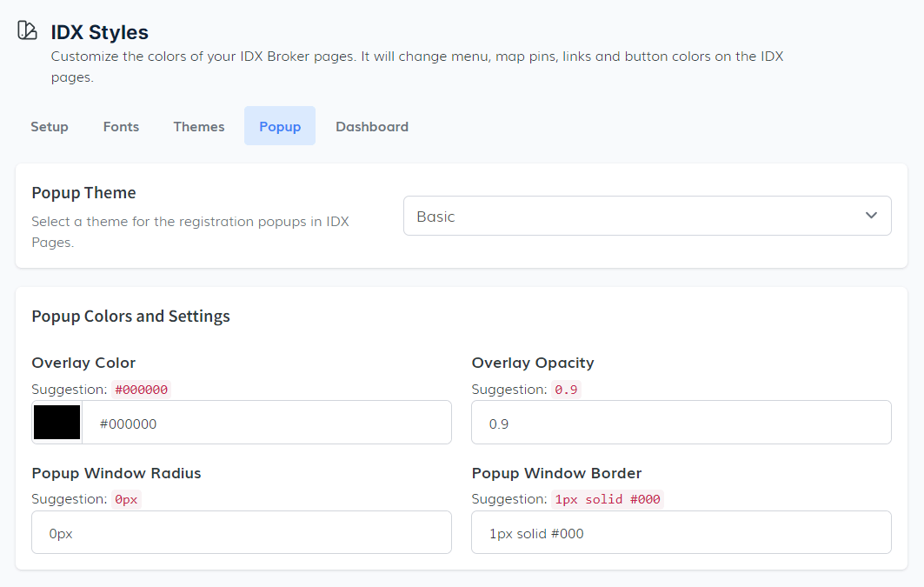Image resolution: width=924 pixels, height=587 pixels.
Task: Click the Popup Colors and Settings heading
Action: pos(130,316)
